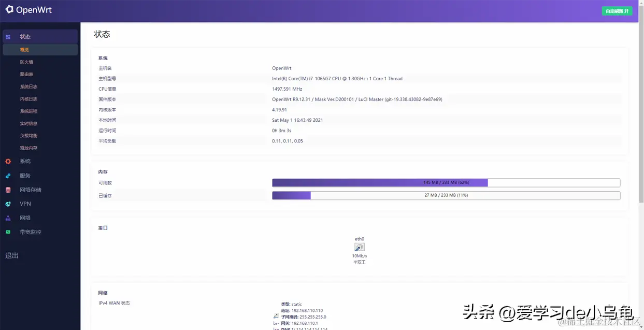Screen dimensions: 644x330
Task: Click the VPN globe icon
Action: [x=7, y=204]
